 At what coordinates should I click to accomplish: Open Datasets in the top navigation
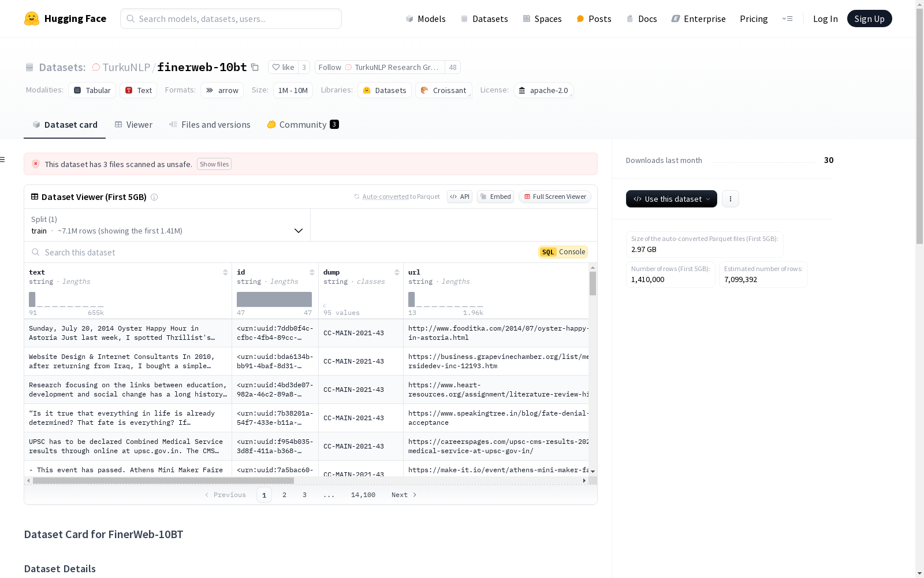click(484, 18)
